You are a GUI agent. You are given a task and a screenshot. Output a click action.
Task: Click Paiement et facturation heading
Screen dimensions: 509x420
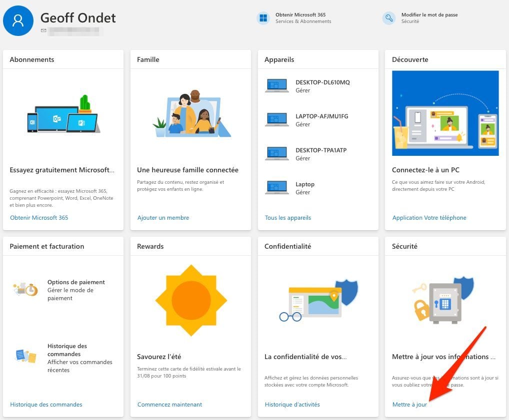pyautogui.click(x=46, y=246)
